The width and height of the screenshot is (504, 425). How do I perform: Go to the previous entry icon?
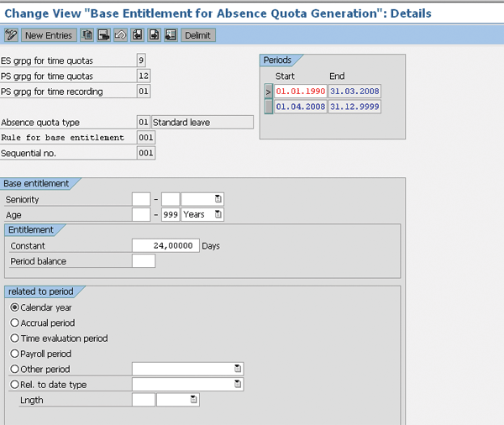(x=137, y=35)
